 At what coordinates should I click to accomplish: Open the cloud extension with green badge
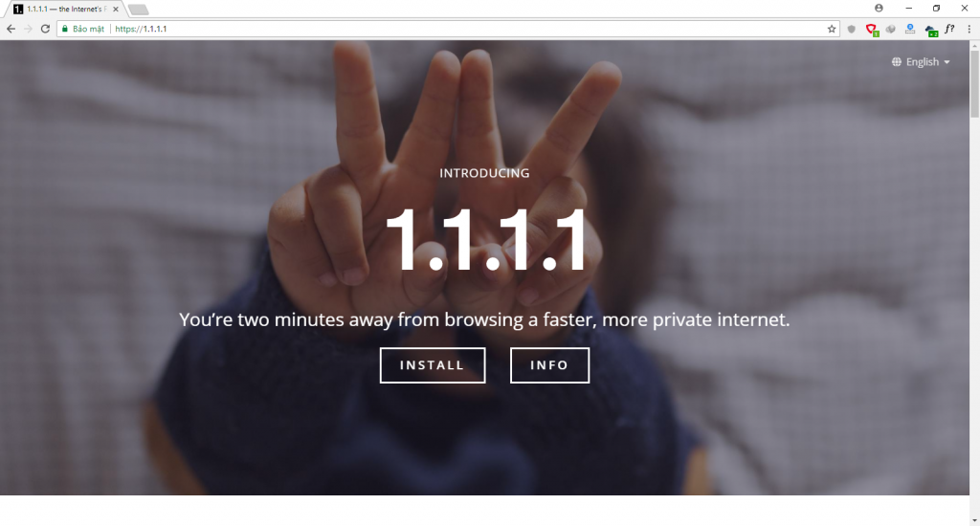coord(930,30)
